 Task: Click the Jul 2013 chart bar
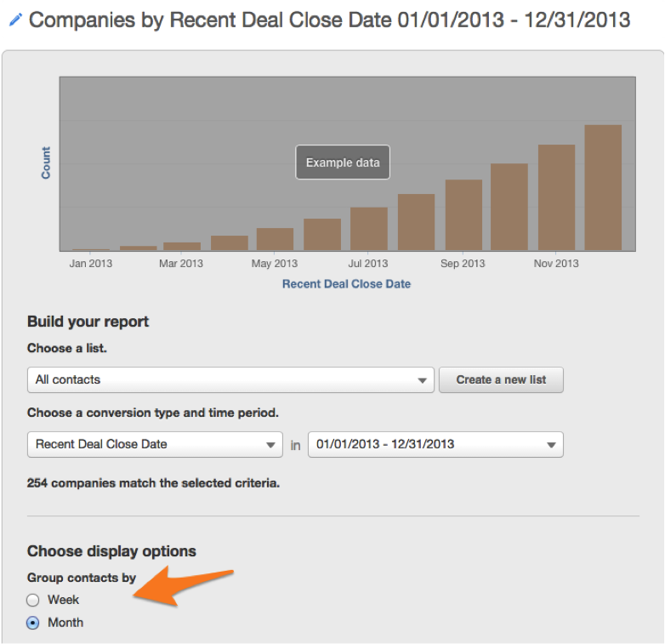point(369,228)
